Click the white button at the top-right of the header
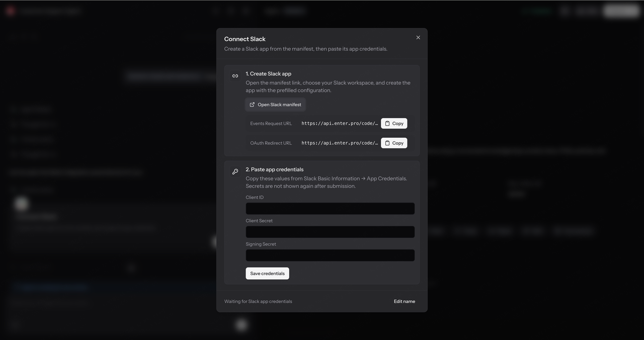 point(621,11)
